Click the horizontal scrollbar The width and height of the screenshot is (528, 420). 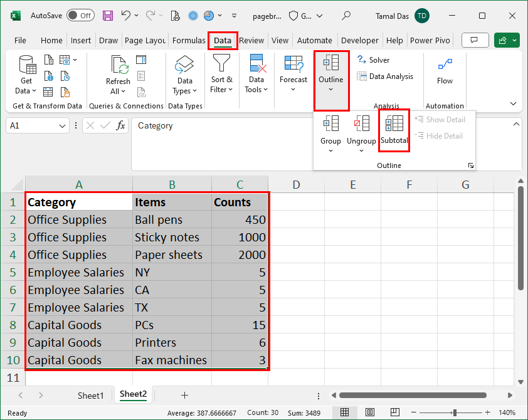(x=413, y=395)
